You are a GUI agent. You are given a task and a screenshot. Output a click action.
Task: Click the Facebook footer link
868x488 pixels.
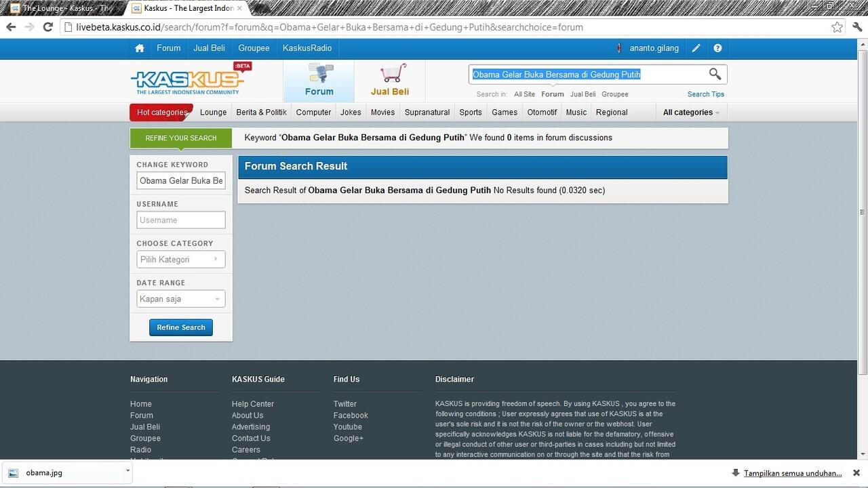tap(351, 415)
